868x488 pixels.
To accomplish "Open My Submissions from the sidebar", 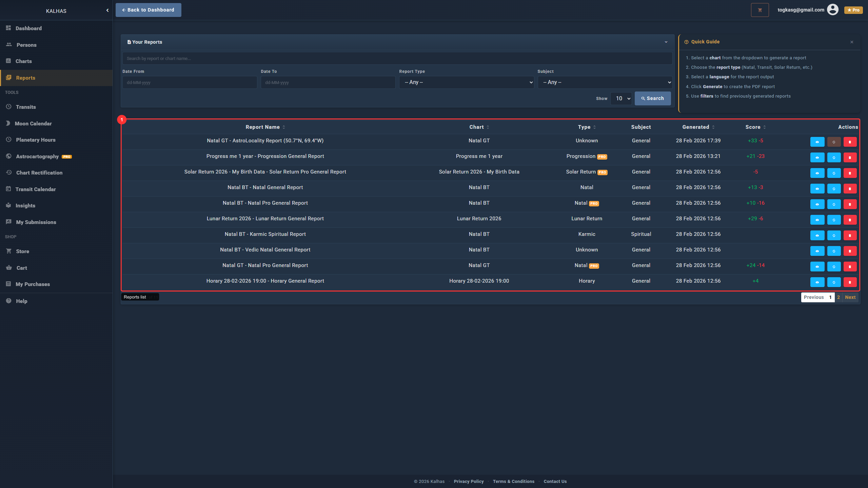I will (x=36, y=222).
